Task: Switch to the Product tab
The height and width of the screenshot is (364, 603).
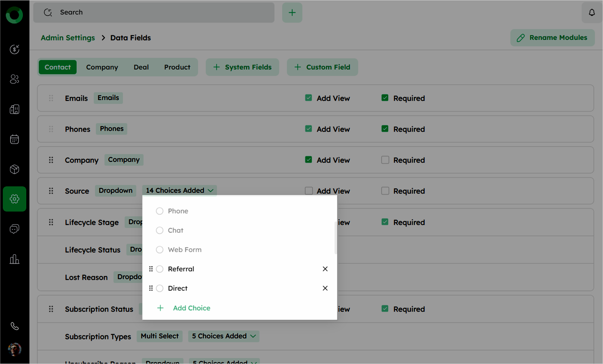Action: pos(177,67)
